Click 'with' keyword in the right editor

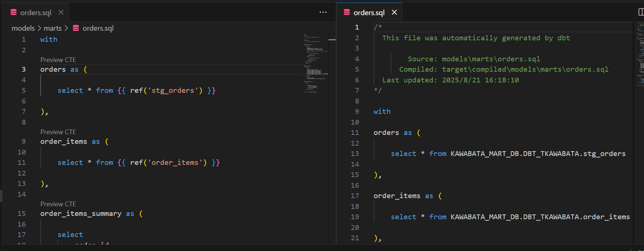coord(382,112)
